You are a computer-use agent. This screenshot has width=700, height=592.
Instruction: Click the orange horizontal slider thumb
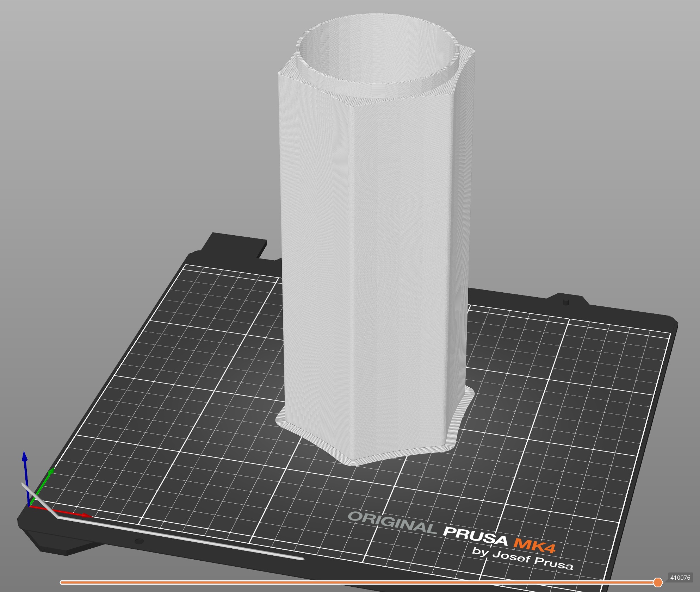(x=658, y=582)
